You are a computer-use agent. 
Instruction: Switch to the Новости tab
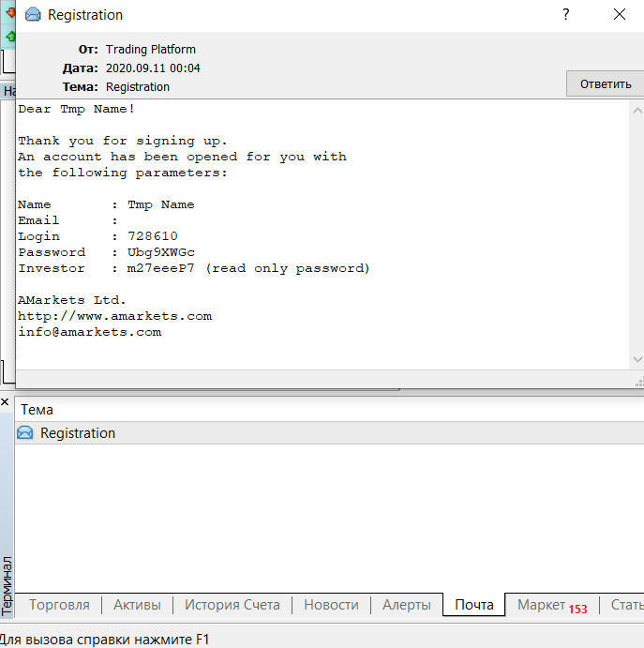(x=331, y=605)
